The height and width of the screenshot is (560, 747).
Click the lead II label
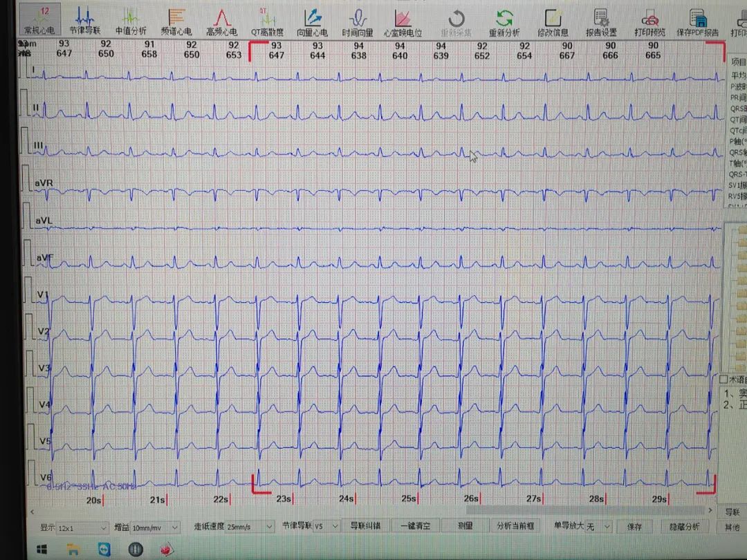click(x=36, y=108)
